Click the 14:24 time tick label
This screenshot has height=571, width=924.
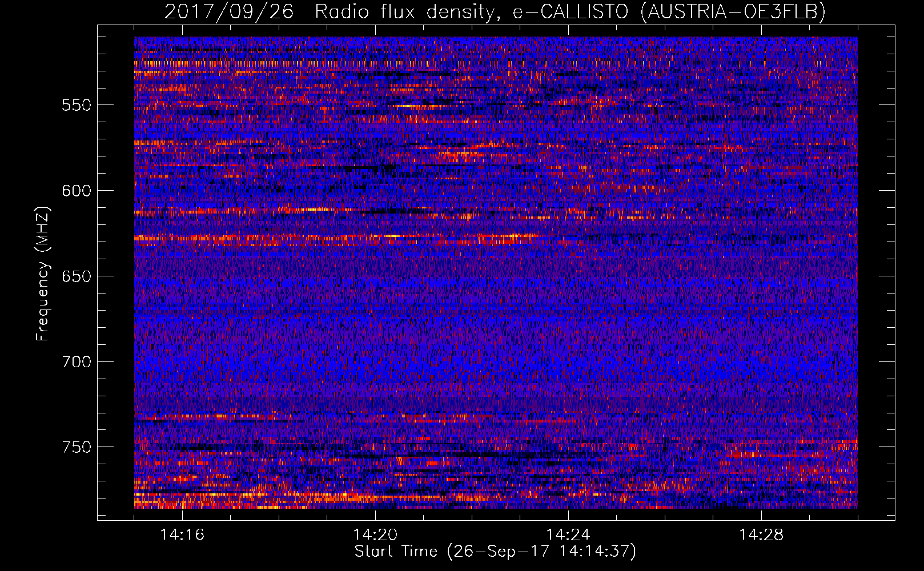coord(568,534)
